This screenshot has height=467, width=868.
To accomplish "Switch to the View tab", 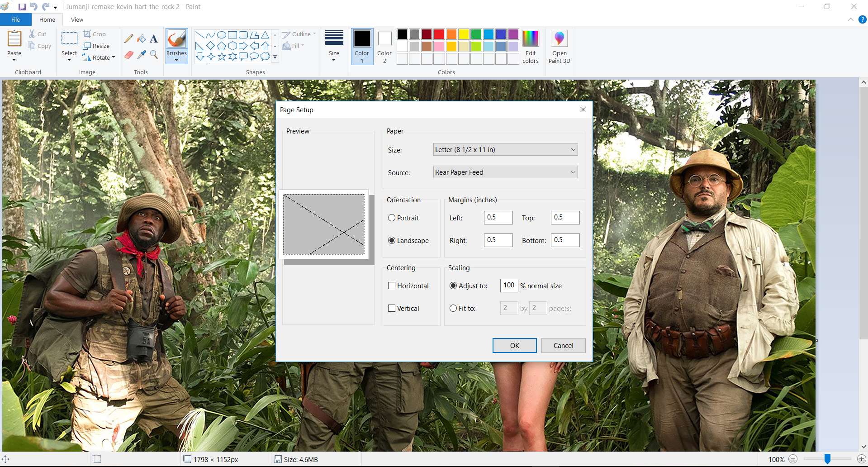I will [76, 19].
